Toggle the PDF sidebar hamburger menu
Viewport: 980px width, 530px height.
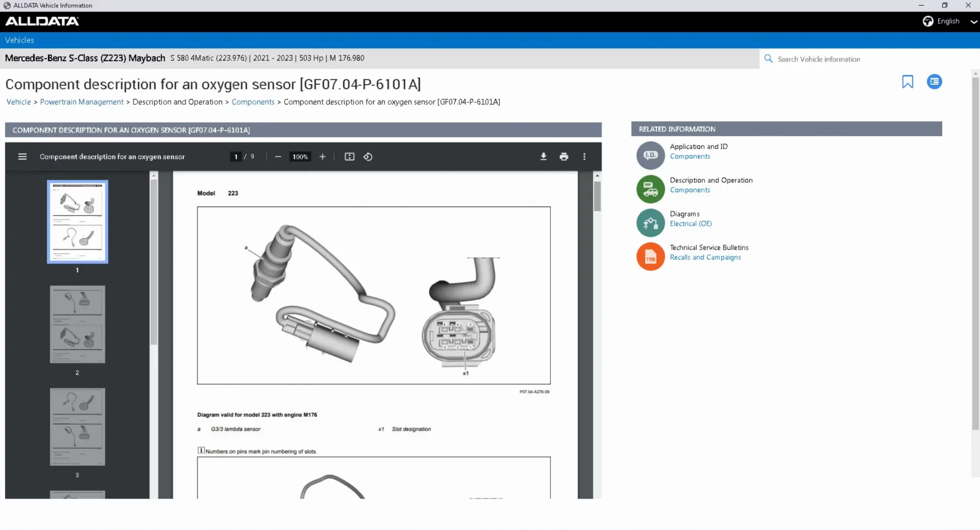[22, 156]
